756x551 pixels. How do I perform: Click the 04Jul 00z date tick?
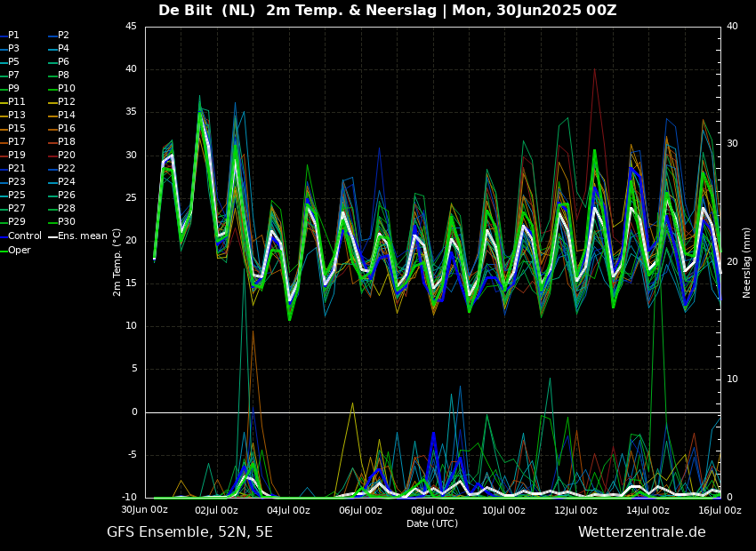click(288, 510)
